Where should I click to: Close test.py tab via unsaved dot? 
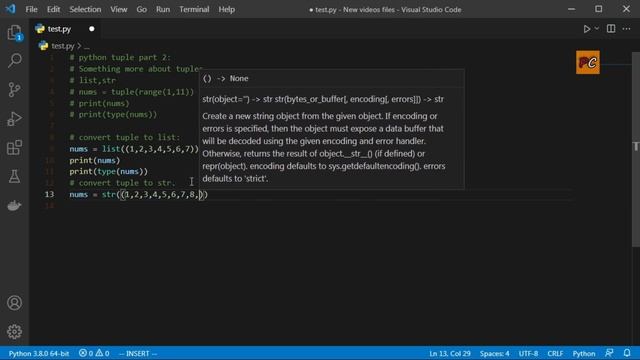pos(92,29)
